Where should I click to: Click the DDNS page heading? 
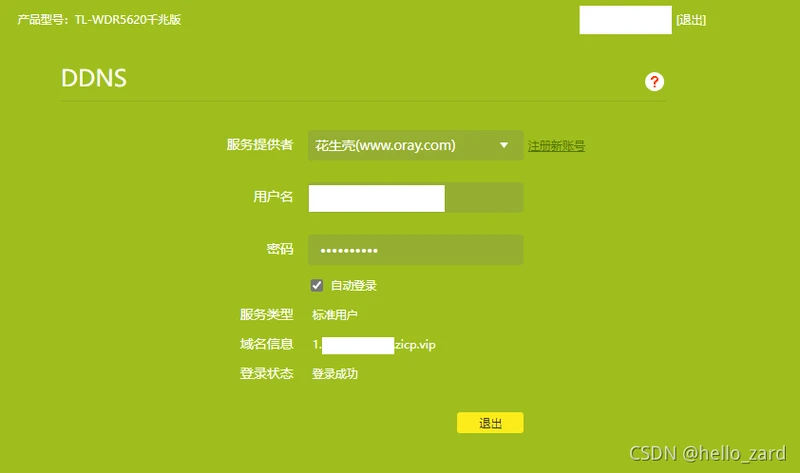tap(94, 78)
